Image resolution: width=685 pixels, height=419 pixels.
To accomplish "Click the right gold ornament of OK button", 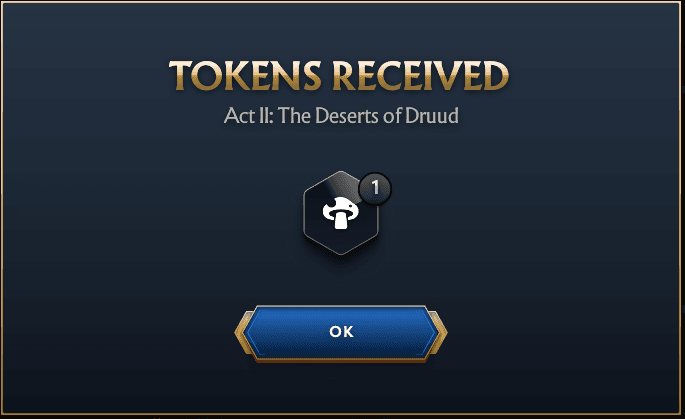I will (439, 333).
